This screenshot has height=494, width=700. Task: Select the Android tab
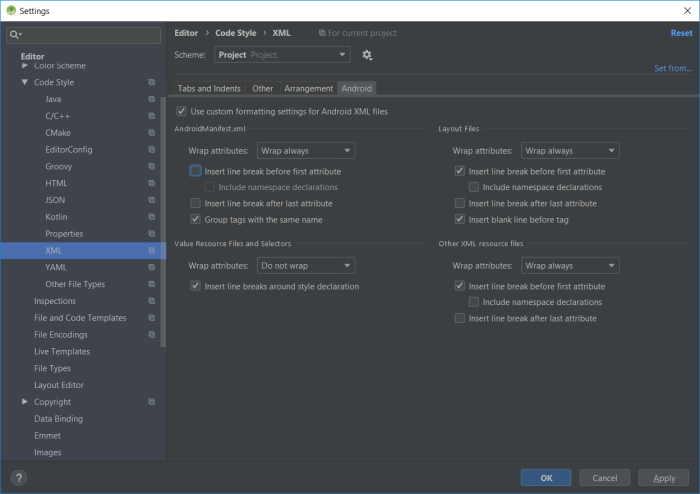[357, 88]
